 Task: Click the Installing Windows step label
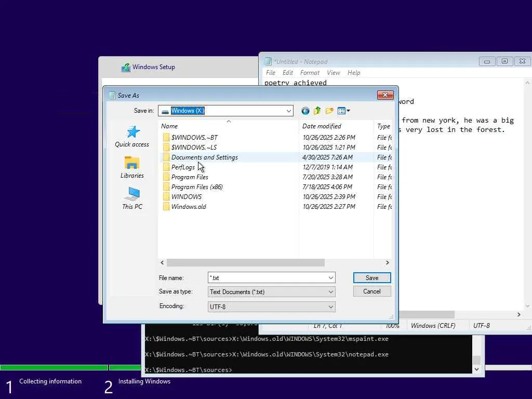144,381
